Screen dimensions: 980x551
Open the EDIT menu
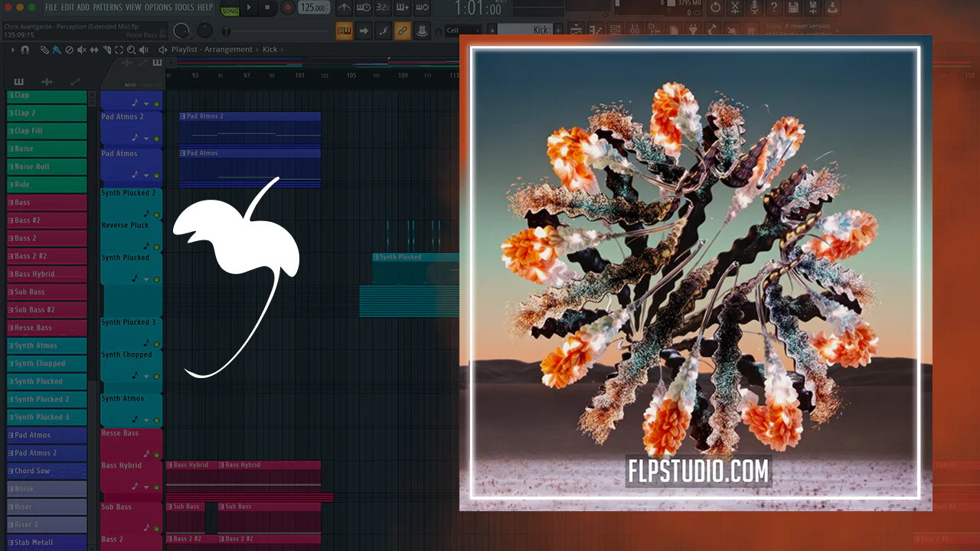[x=67, y=7]
